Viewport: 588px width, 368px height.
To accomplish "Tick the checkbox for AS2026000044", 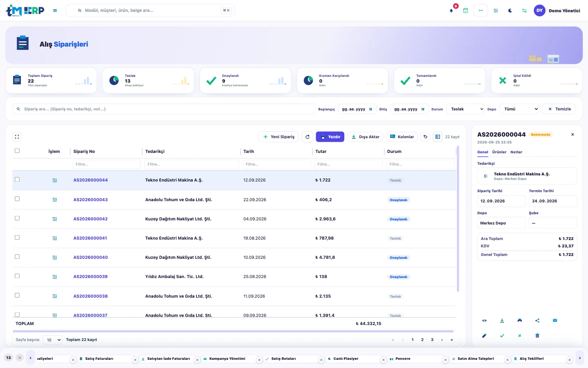I will [x=17, y=180].
